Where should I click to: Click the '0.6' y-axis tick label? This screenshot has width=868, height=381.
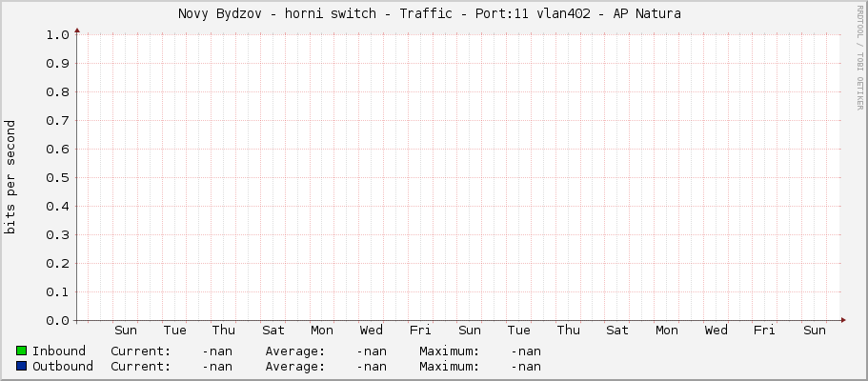click(x=57, y=149)
